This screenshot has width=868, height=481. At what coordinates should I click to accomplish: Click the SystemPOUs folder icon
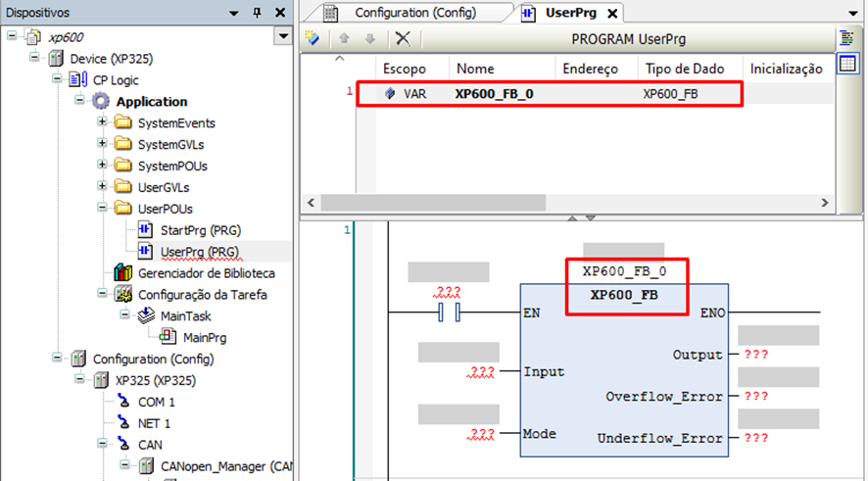tap(122, 166)
